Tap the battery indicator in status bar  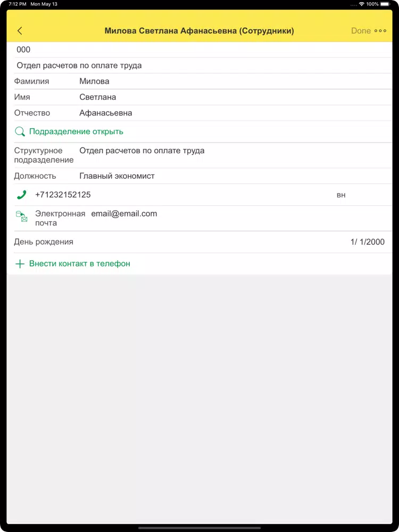pos(386,4)
